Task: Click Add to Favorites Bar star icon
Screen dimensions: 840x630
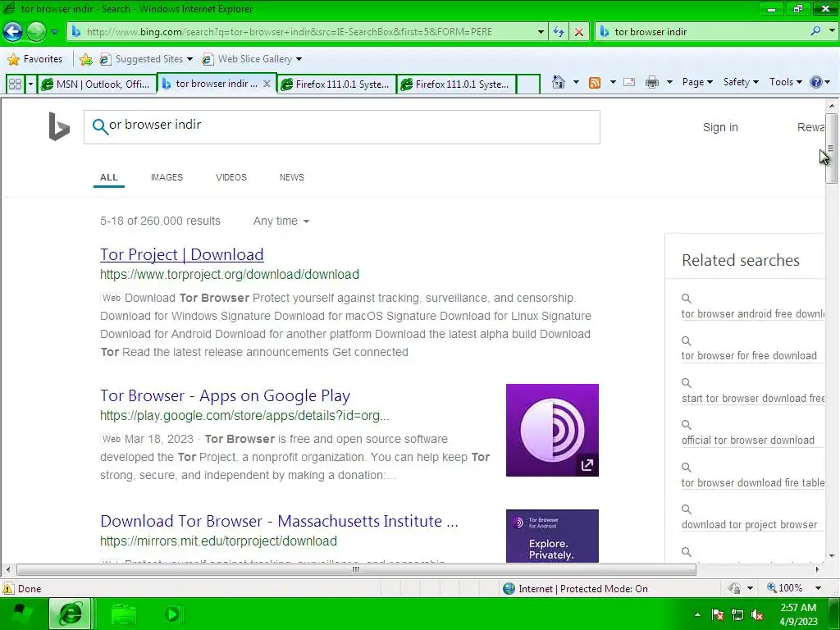Action: pyautogui.click(x=85, y=59)
